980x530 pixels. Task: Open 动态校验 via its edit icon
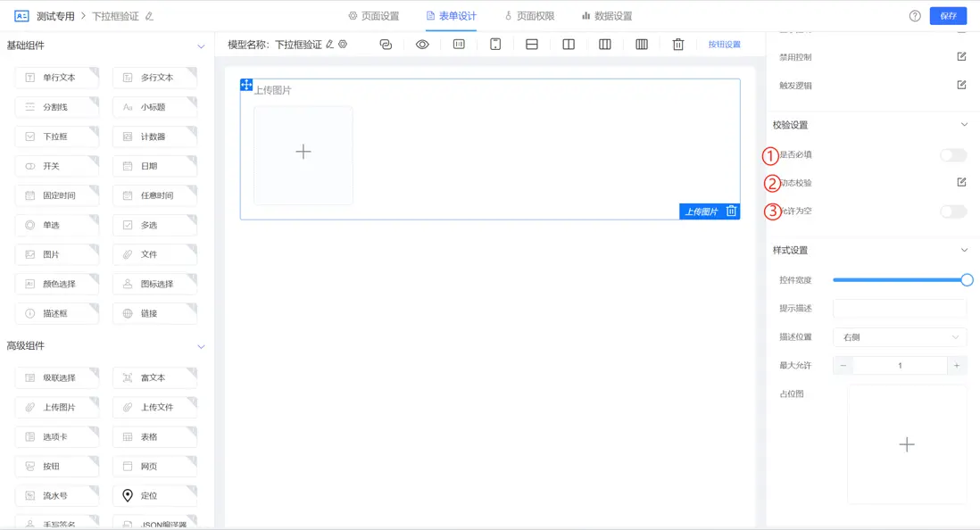click(x=960, y=182)
